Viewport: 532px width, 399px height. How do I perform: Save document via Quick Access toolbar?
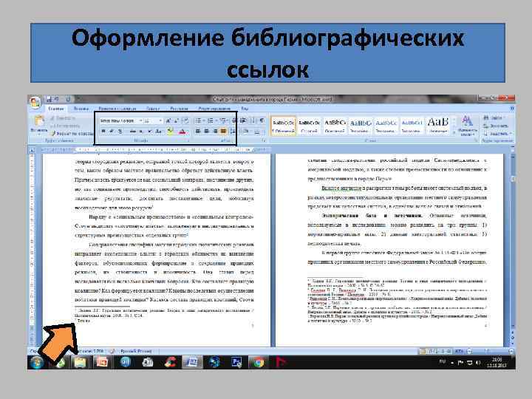tap(50, 99)
